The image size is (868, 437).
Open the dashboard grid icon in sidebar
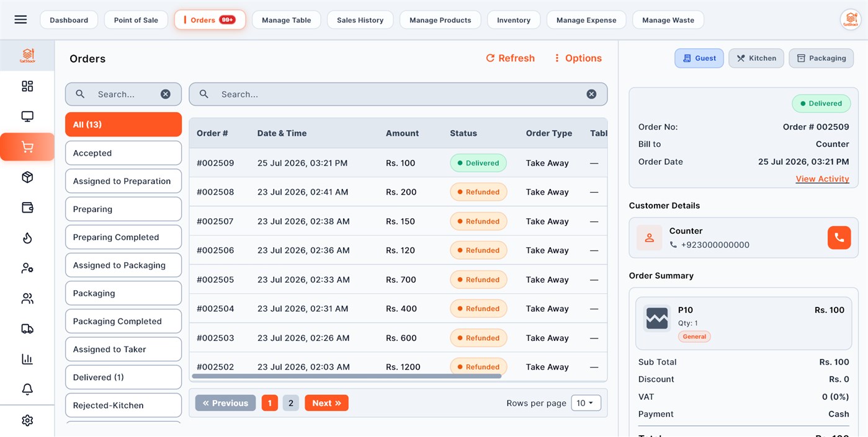point(27,86)
